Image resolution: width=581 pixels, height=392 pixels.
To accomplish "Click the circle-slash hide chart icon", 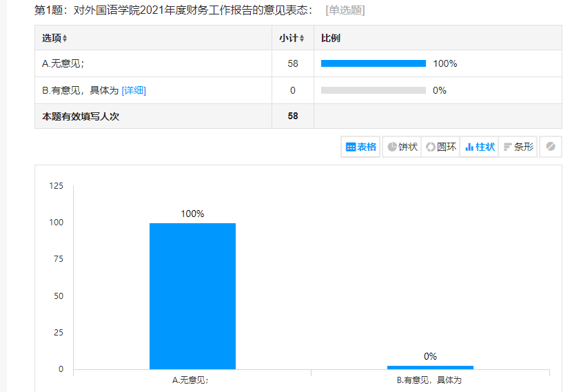I will 550,147.
